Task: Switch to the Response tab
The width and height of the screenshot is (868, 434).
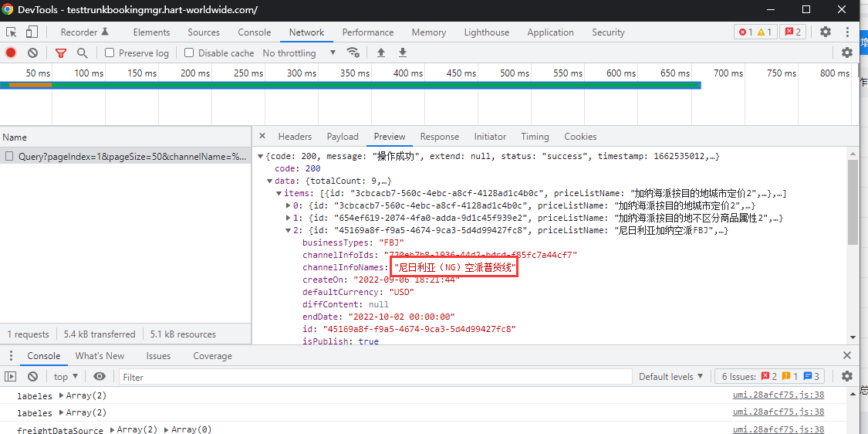Action: [439, 137]
